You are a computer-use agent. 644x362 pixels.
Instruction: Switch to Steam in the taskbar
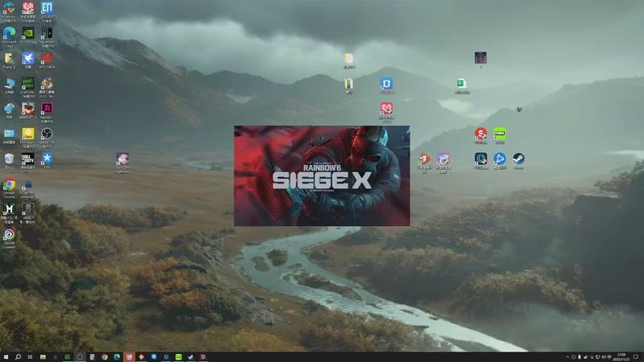191,357
